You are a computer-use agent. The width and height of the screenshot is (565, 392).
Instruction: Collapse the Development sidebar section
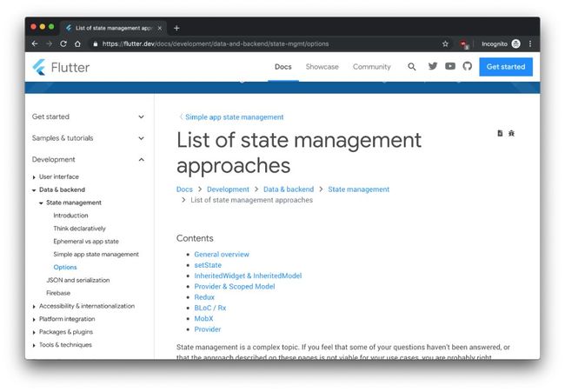[88, 159]
